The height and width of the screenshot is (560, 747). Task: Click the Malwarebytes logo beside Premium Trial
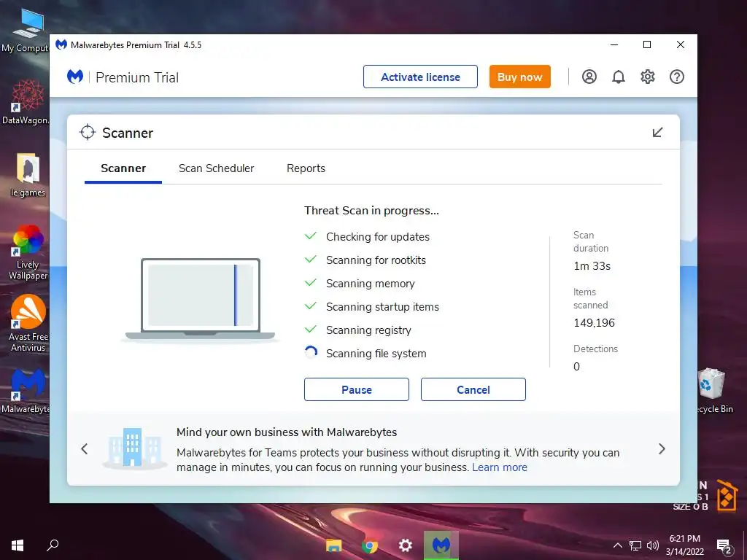[75, 77]
